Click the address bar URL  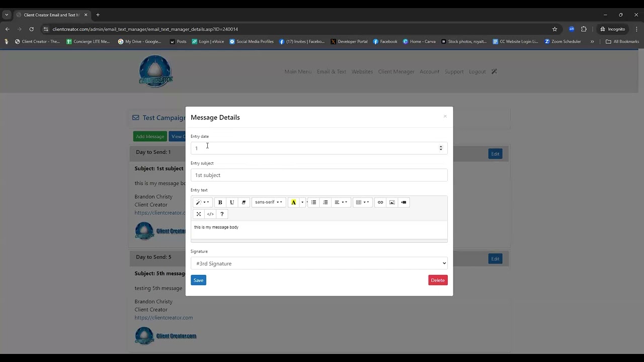145,29
